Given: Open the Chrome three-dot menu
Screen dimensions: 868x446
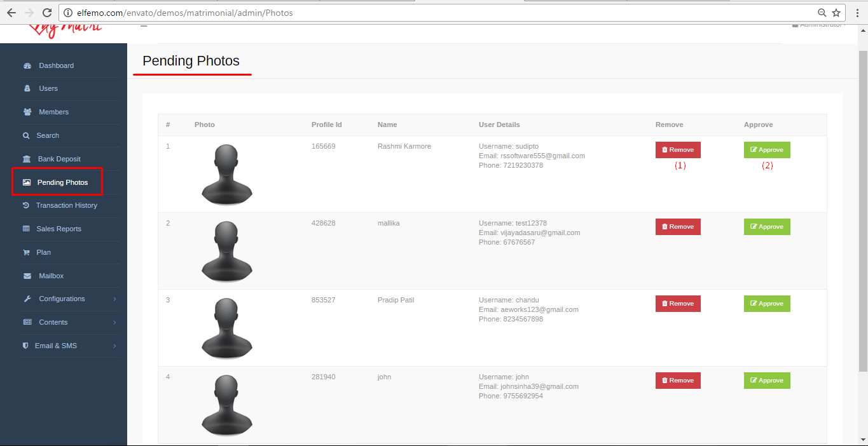Looking at the screenshot, I should [857, 13].
